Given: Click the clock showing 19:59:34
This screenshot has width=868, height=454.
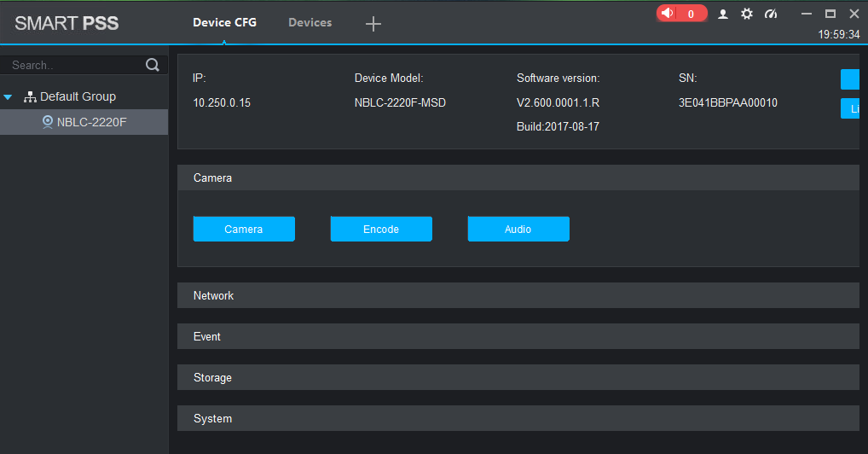Looking at the screenshot, I should coord(839,34).
